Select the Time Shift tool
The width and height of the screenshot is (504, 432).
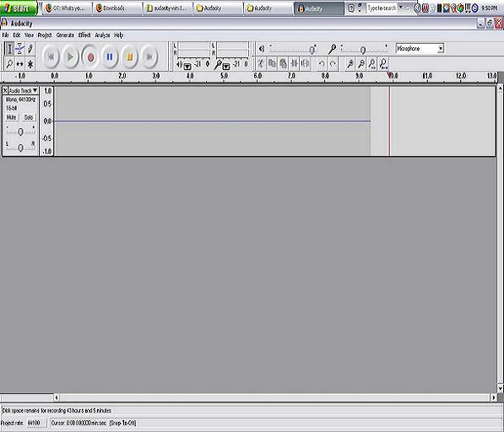pos(20,64)
